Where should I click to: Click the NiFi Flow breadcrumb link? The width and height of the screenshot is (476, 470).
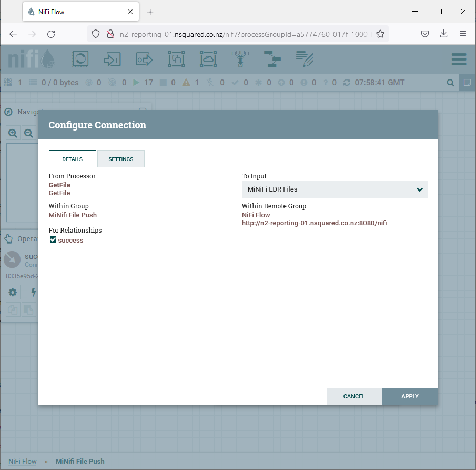coord(22,461)
